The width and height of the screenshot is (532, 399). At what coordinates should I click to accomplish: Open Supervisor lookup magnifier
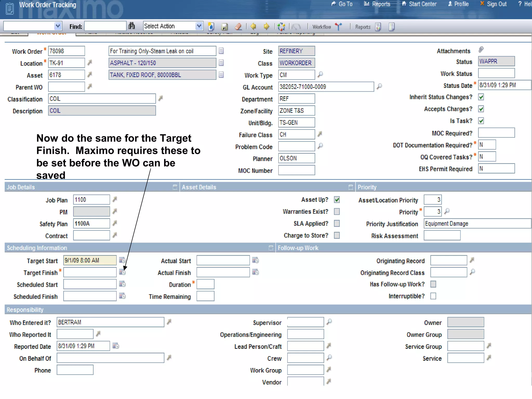[329, 322]
